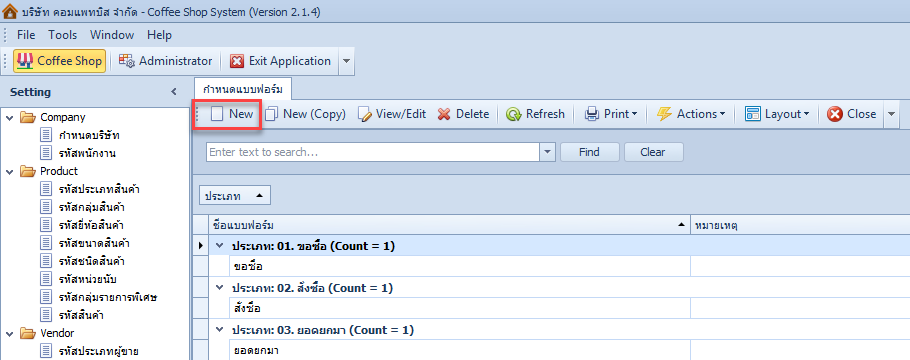The image size is (910, 360).
Task: Open รหัสหน่วยนับ tree item
Action: tap(79, 279)
